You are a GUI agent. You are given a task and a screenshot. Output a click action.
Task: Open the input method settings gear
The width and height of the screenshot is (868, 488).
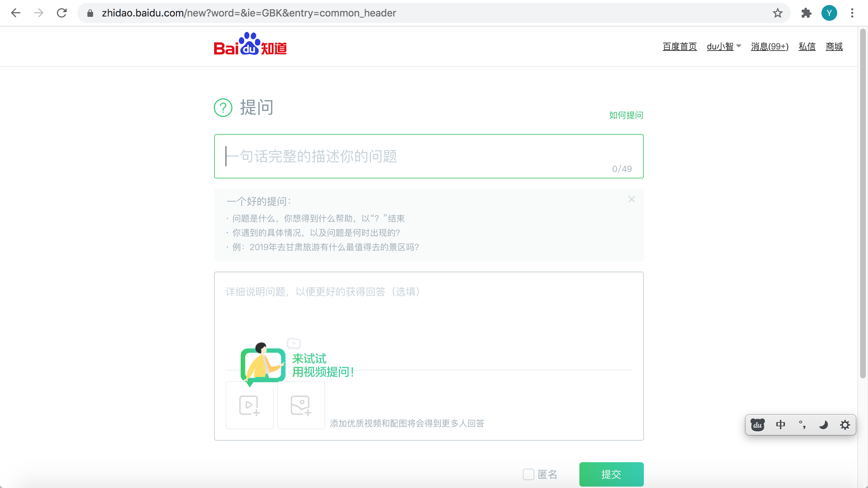(x=845, y=425)
